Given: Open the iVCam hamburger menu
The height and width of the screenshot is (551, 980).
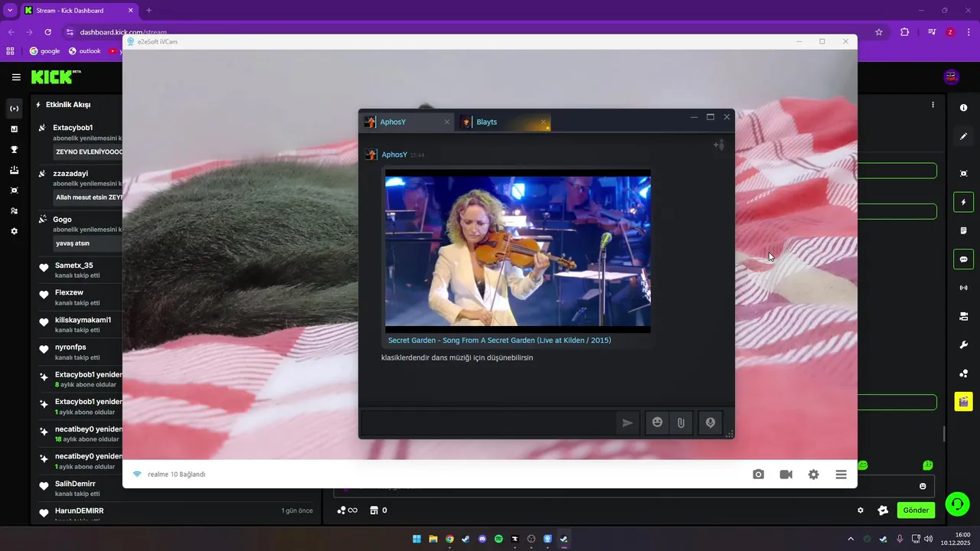Looking at the screenshot, I should pos(841,474).
